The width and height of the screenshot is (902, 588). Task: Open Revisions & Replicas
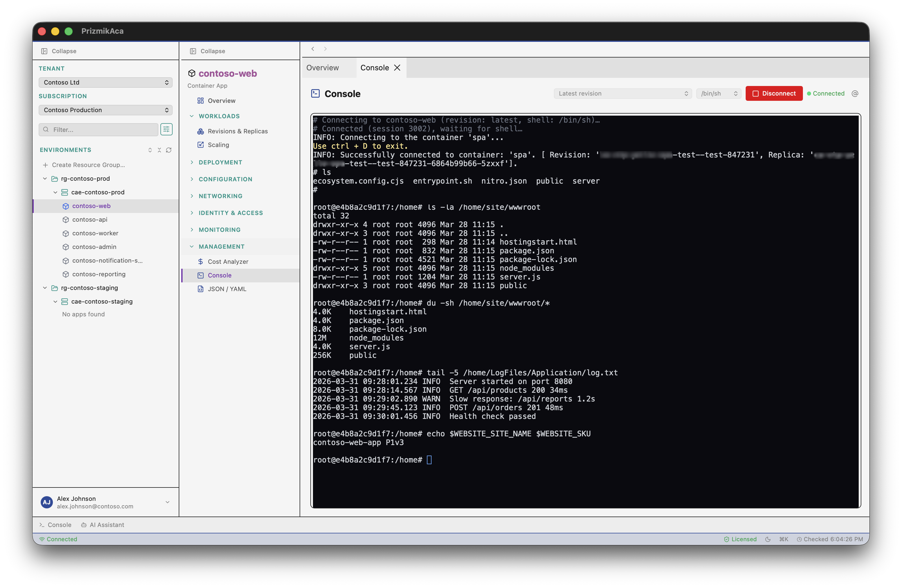pyautogui.click(x=237, y=131)
